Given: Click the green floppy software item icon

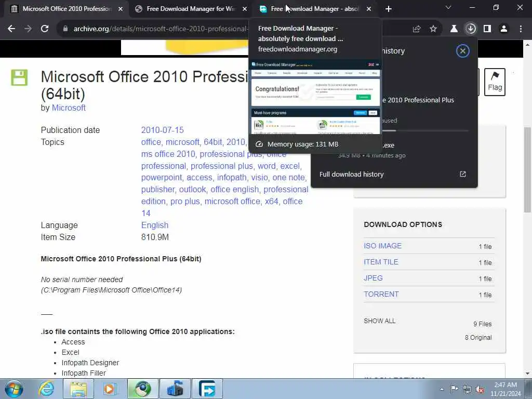Looking at the screenshot, I should (19, 77).
